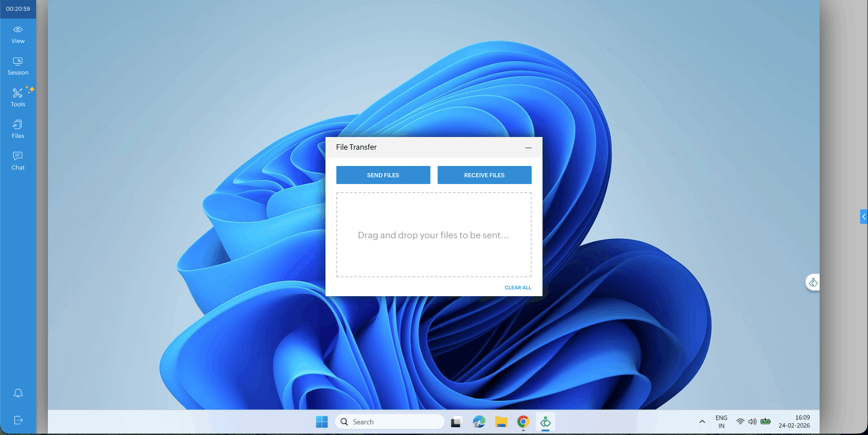Expand the right side panel arrow
The image size is (868, 435).
click(x=863, y=217)
